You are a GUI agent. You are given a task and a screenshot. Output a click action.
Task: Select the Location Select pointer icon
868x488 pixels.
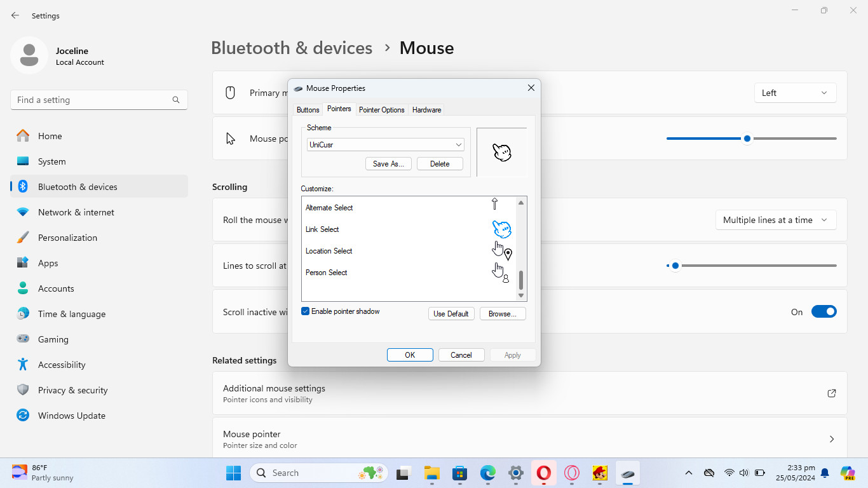click(501, 251)
